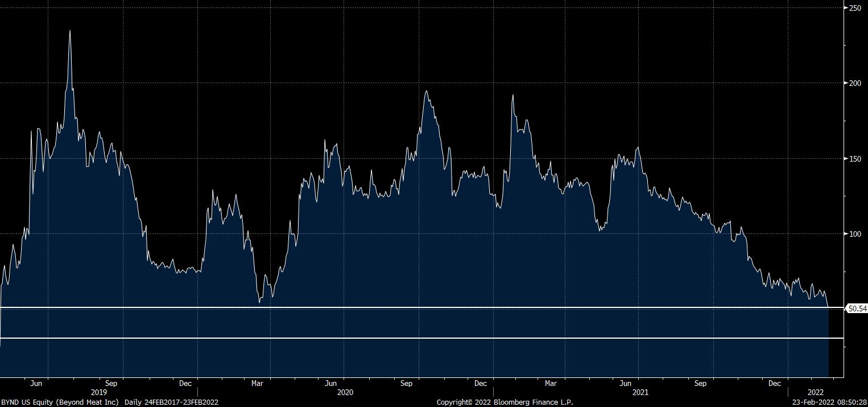Select the 200 y-axis value
Screen dimensions: 868x407
coord(854,83)
